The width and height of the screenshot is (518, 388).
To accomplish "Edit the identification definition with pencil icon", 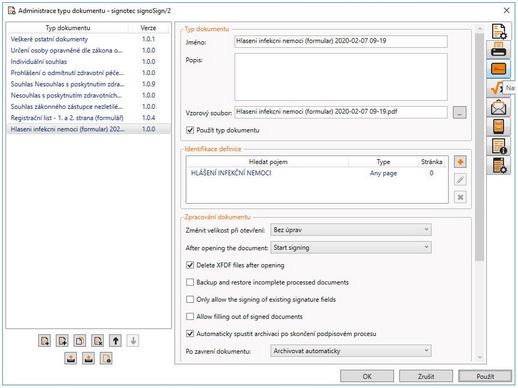I will tap(460, 180).
